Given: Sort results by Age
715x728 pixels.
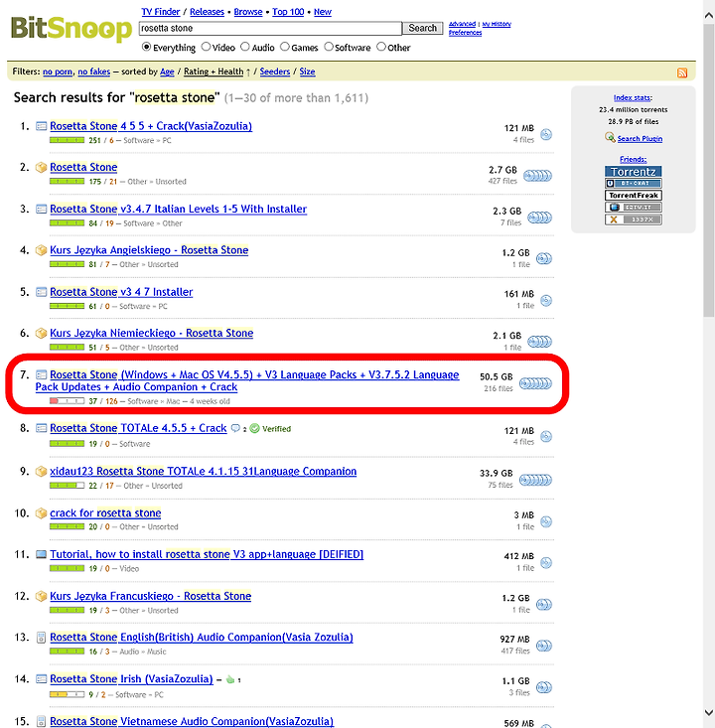Looking at the screenshot, I should point(167,72).
